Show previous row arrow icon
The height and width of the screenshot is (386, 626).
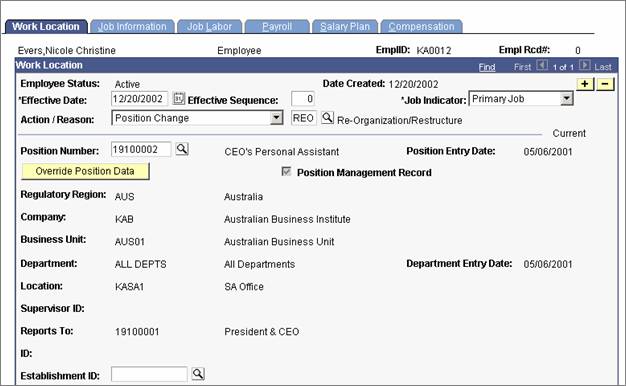542,65
